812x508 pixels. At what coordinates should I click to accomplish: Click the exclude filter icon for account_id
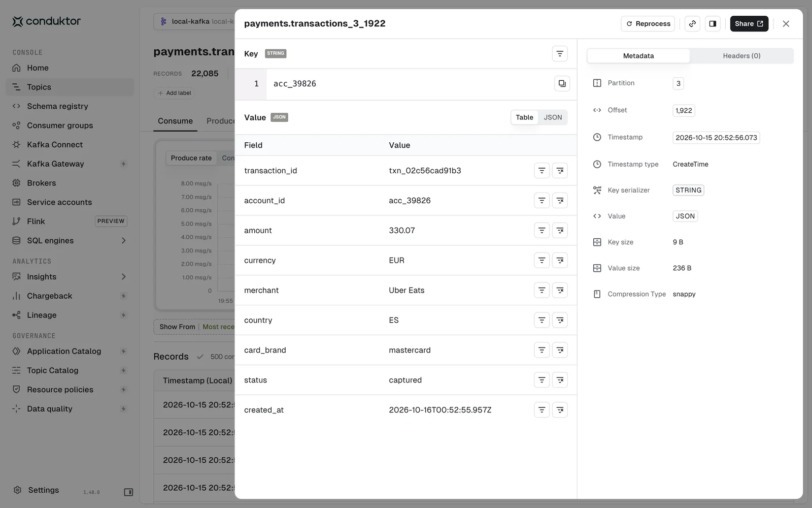(560, 201)
